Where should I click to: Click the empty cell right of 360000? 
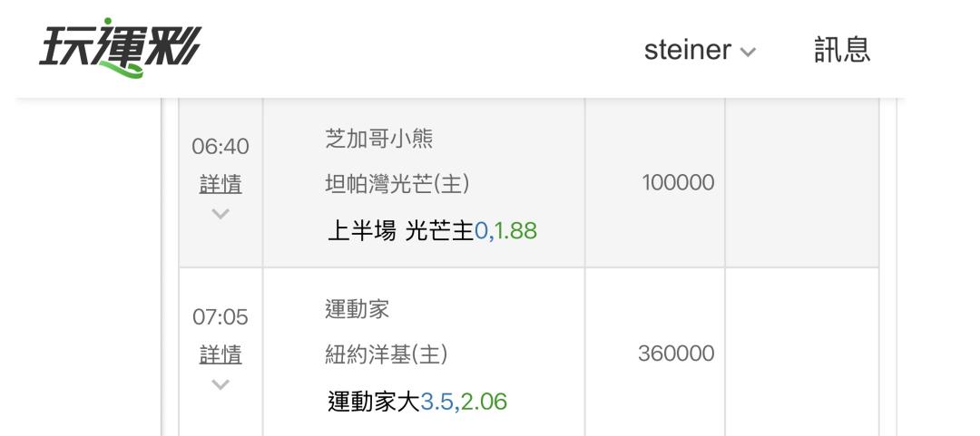pyautogui.click(x=801, y=354)
